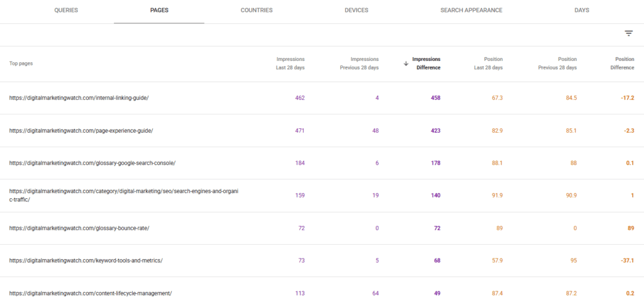This screenshot has height=307, width=644.
Task: Click position value 57.9
Action: pos(497,260)
